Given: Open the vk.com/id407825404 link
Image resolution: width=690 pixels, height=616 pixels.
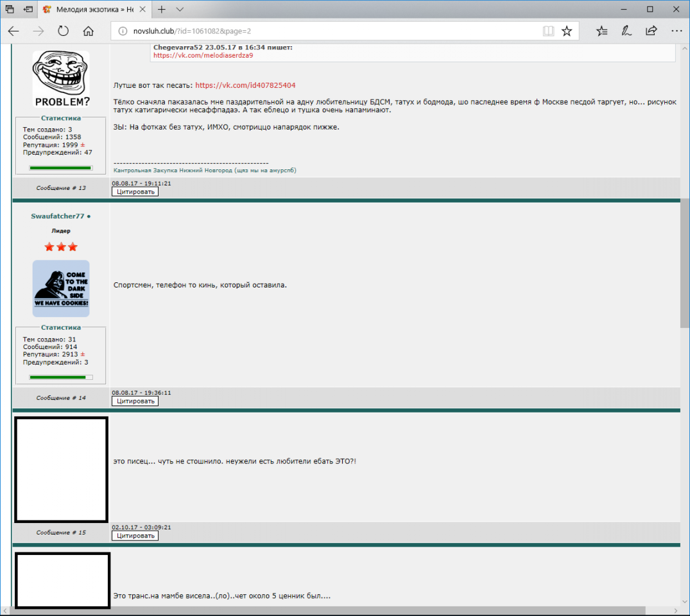Looking at the screenshot, I should click(245, 85).
